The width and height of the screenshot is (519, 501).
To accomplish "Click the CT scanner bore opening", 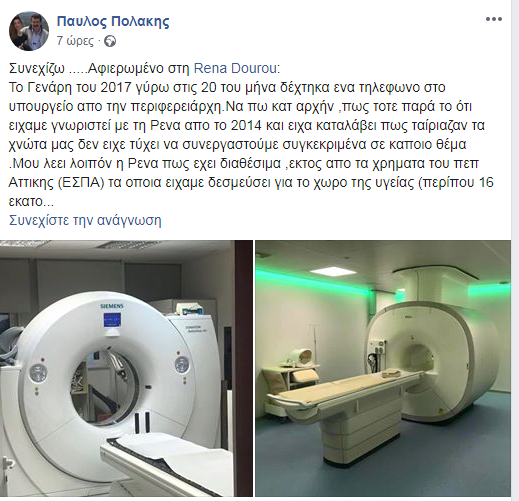I will [x=104, y=388].
